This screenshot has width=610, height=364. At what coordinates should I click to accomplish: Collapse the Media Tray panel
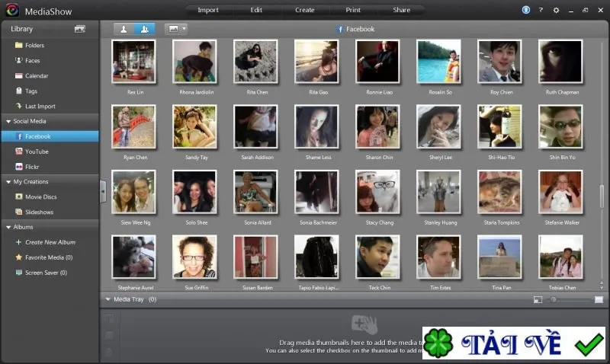tap(108, 299)
